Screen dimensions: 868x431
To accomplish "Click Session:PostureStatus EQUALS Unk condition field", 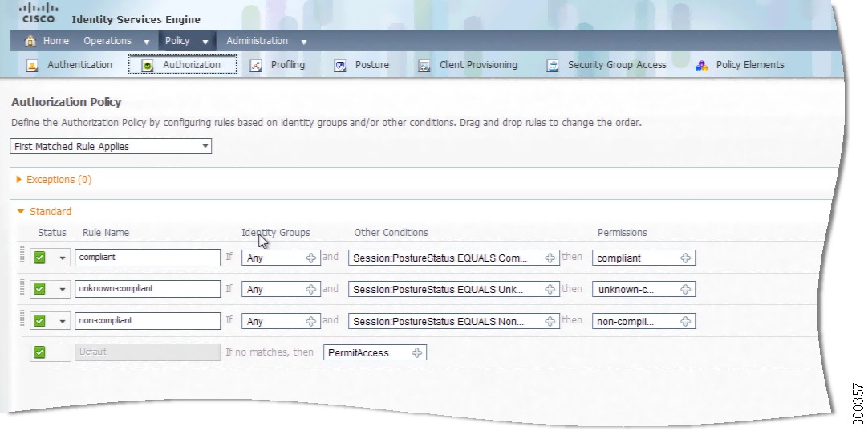I will point(453,289).
